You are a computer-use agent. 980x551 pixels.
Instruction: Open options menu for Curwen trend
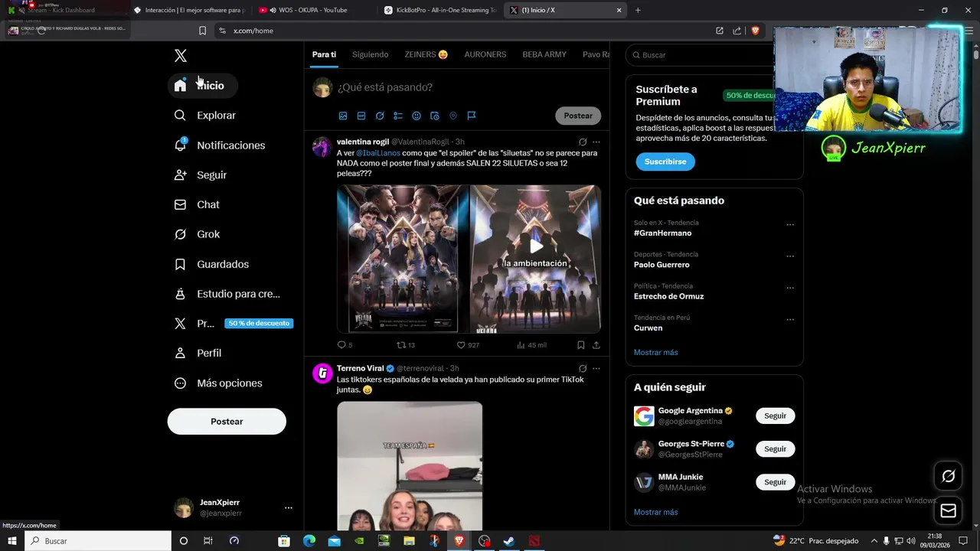point(790,320)
